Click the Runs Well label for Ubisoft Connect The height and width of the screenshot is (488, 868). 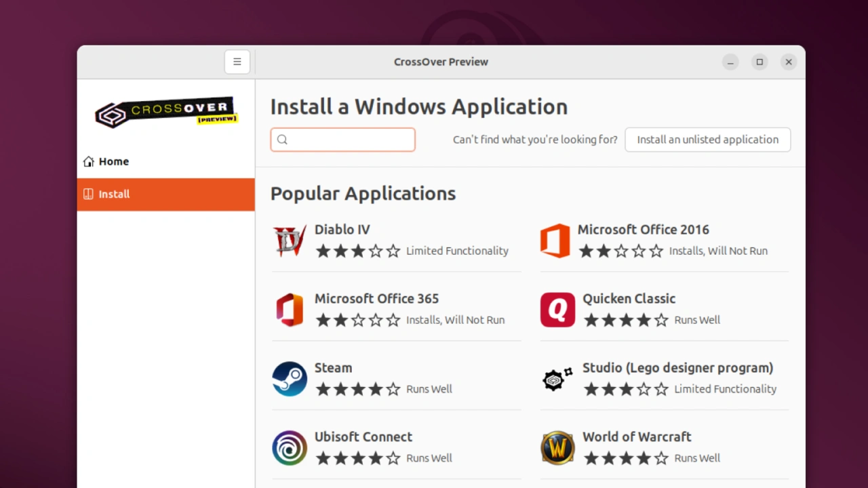tap(429, 458)
